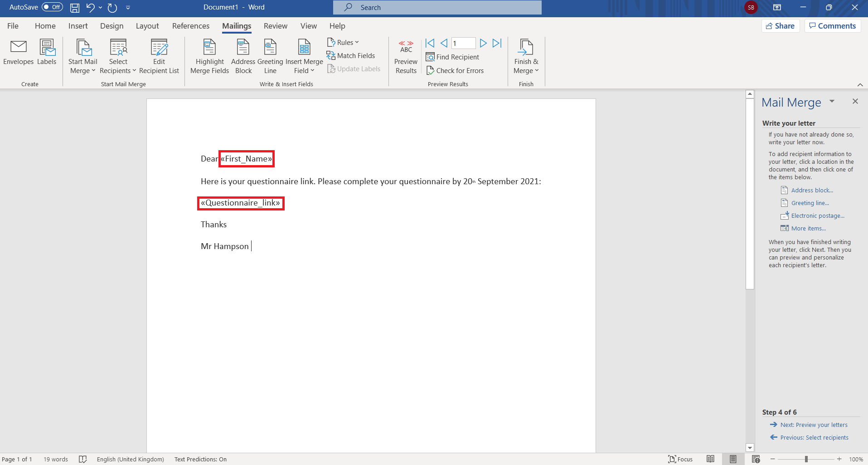This screenshot has height=465, width=868.
Task: Click Next: Preview your letters link
Action: point(814,425)
